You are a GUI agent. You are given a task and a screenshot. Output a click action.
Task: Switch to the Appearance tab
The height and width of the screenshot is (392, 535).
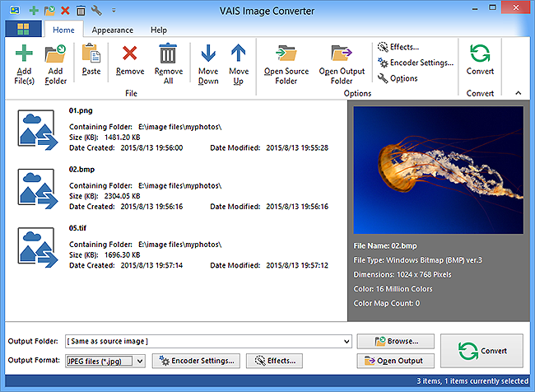coord(112,30)
